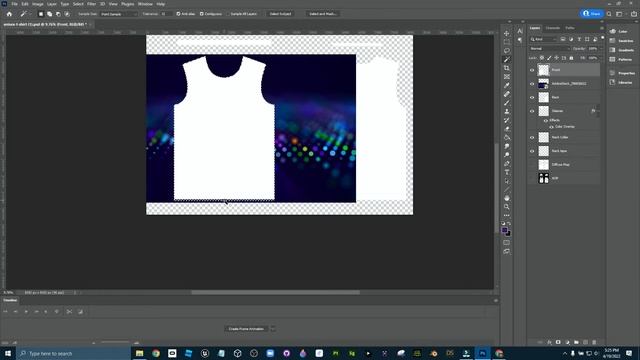Hide the Neck Collar layer eye icon

pyautogui.click(x=532, y=138)
